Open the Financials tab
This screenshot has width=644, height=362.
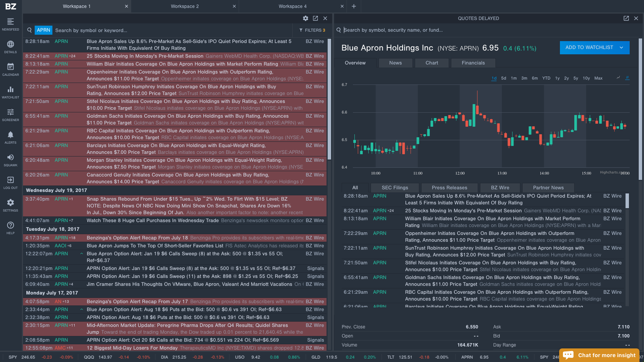coord(473,63)
